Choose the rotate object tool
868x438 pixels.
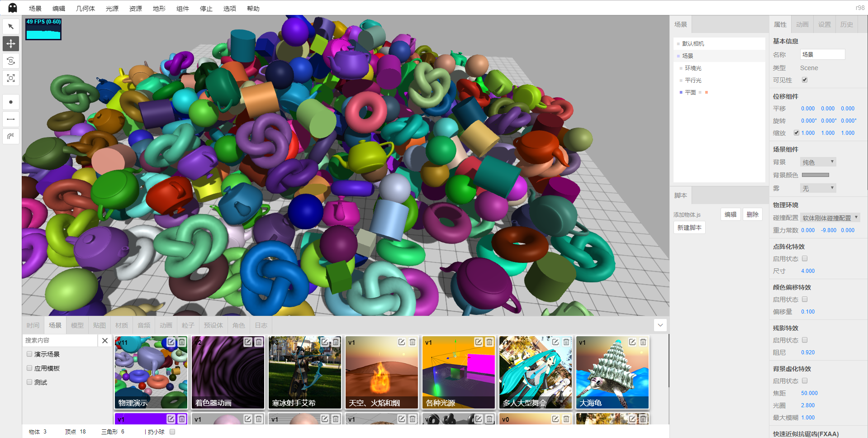click(11, 61)
